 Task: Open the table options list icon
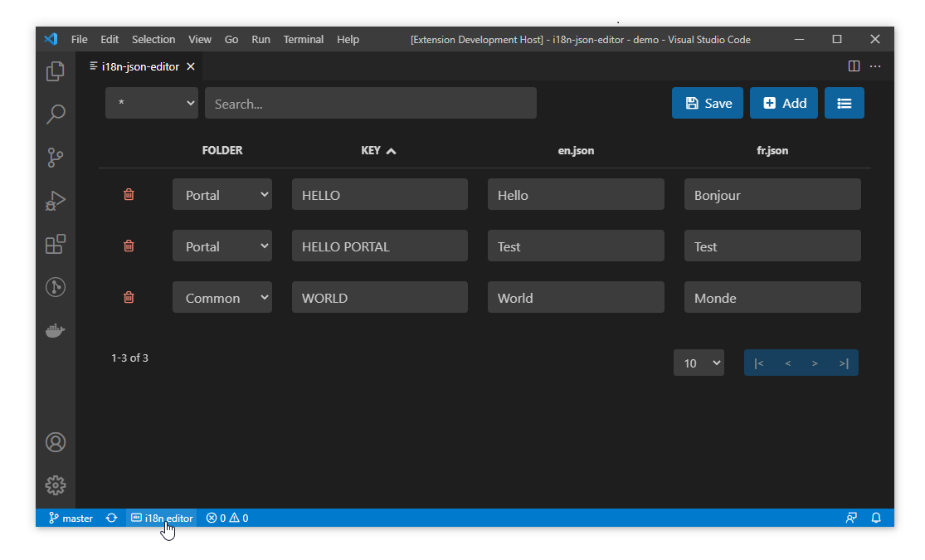tap(844, 103)
